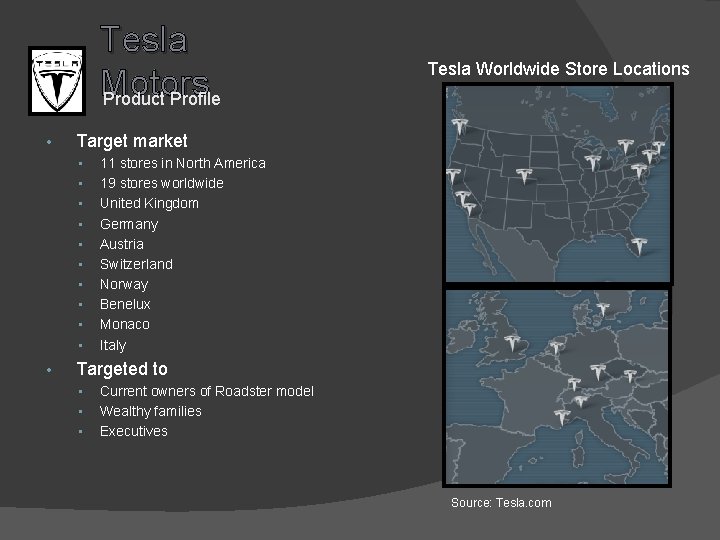
Task: Click the Monaco bullet text
Action: coord(125,325)
